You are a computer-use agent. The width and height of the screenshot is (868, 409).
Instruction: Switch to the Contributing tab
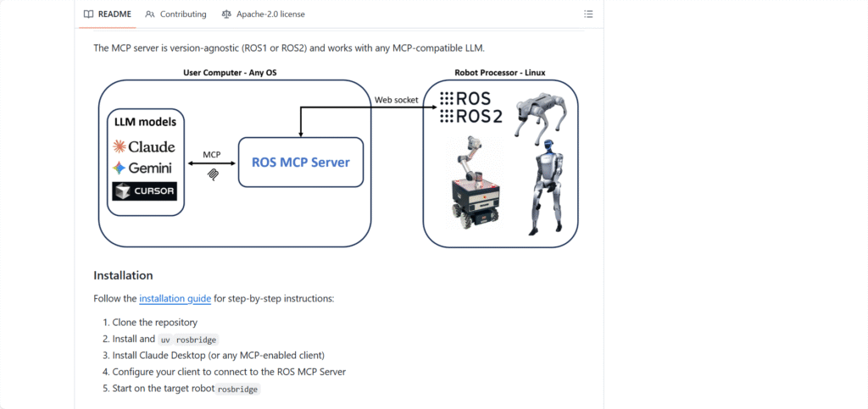175,14
